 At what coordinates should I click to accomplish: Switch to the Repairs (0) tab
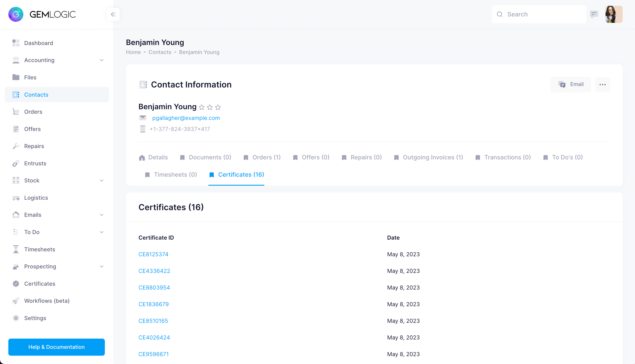[361, 157]
